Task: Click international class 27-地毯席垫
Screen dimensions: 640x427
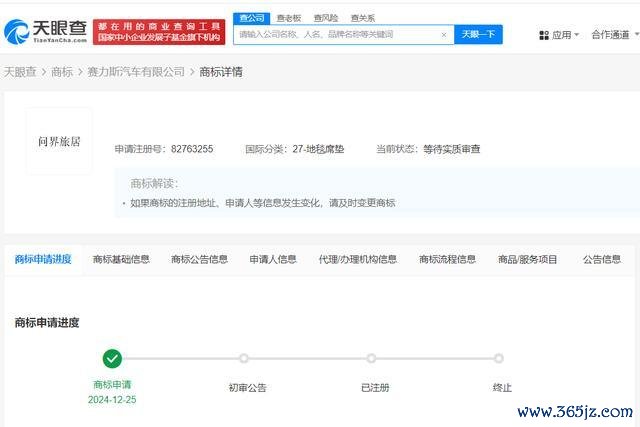Action: [318, 149]
